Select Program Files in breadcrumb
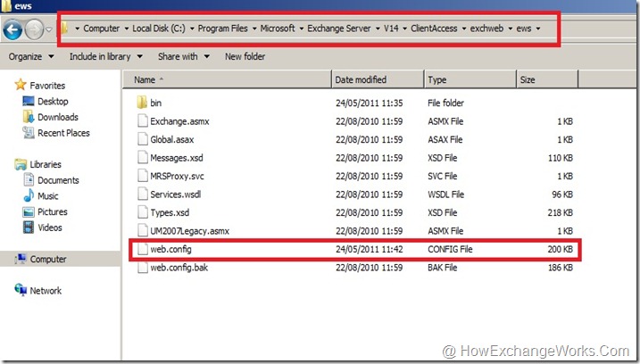 point(222,29)
